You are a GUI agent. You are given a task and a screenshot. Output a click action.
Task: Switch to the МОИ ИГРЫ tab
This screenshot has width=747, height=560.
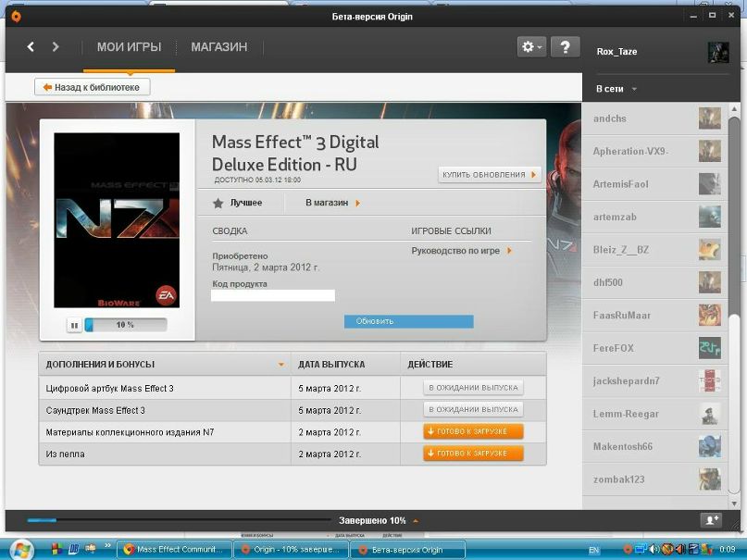pyautogui.click(x=129, y=46)
